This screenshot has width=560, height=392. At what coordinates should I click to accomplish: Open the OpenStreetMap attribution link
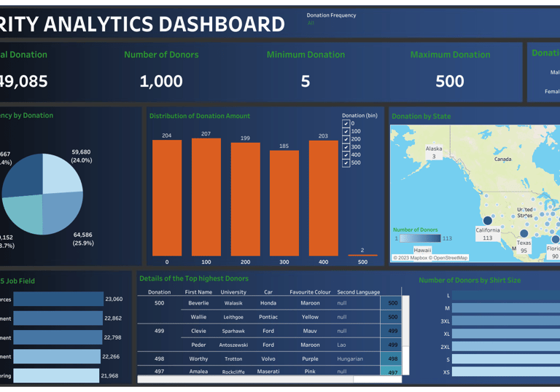(448, 258)
